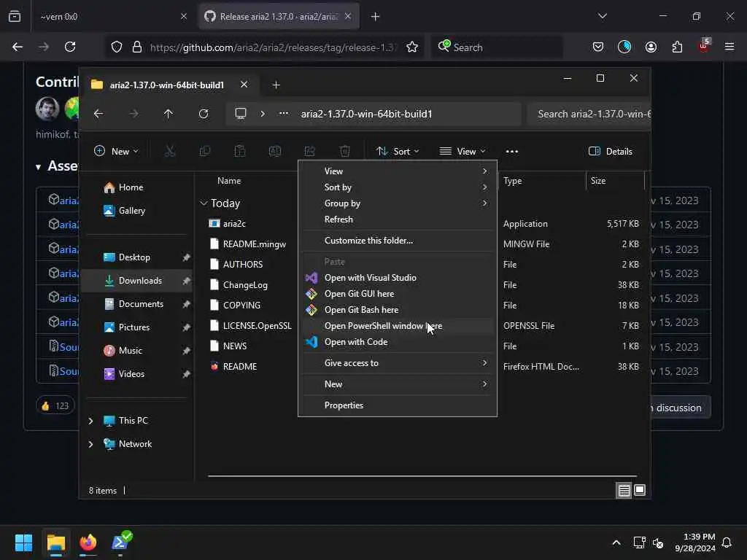Open Windows Start menu
This screenshot has width=747, height=560.
pyautogui.click(x=23, y=542)
